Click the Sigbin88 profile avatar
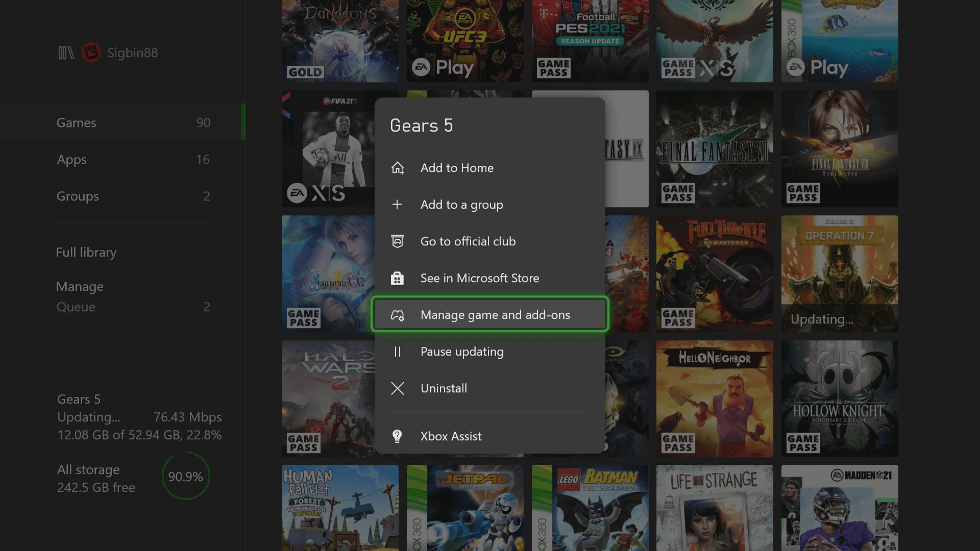 tap(91, 52)
